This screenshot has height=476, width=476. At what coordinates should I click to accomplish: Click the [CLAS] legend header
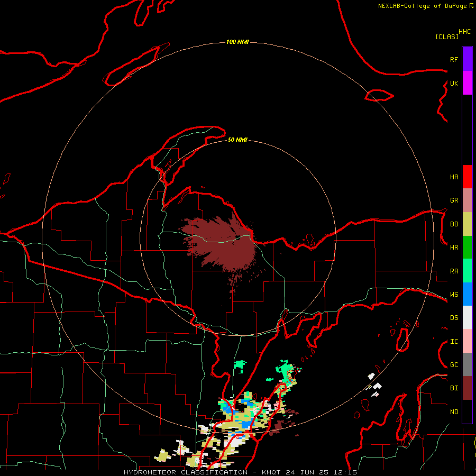point(447,36)
